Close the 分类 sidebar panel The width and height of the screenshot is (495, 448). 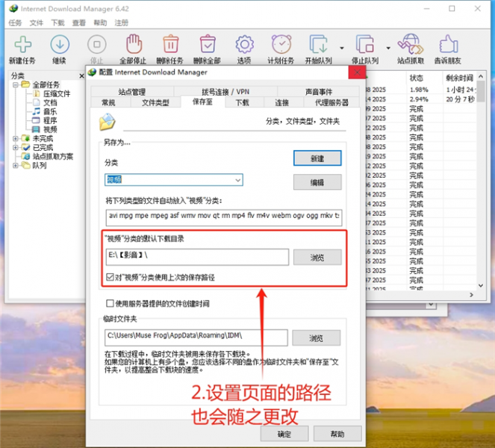(81, 75)
